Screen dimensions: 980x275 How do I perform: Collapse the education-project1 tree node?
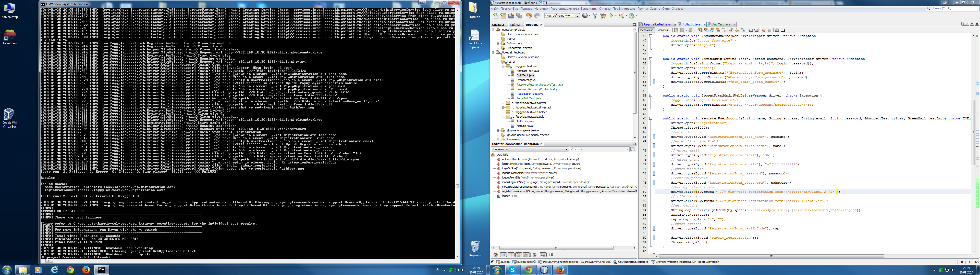pos(493,30)
